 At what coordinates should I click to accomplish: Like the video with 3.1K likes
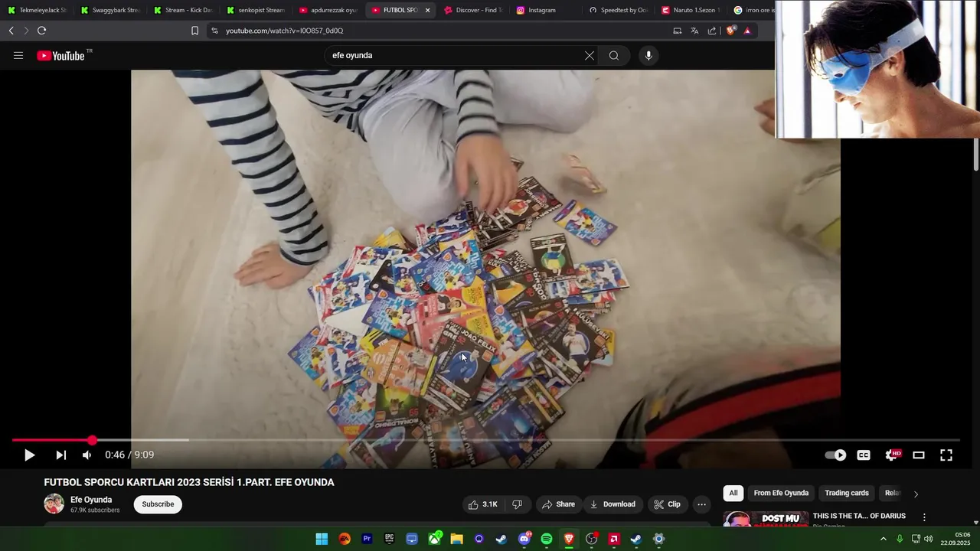pos(483,504)
